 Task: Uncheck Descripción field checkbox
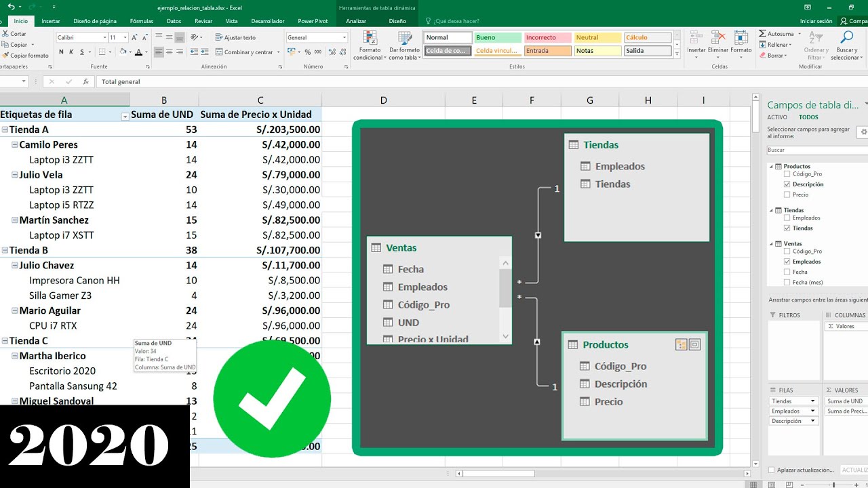point(787,184)
